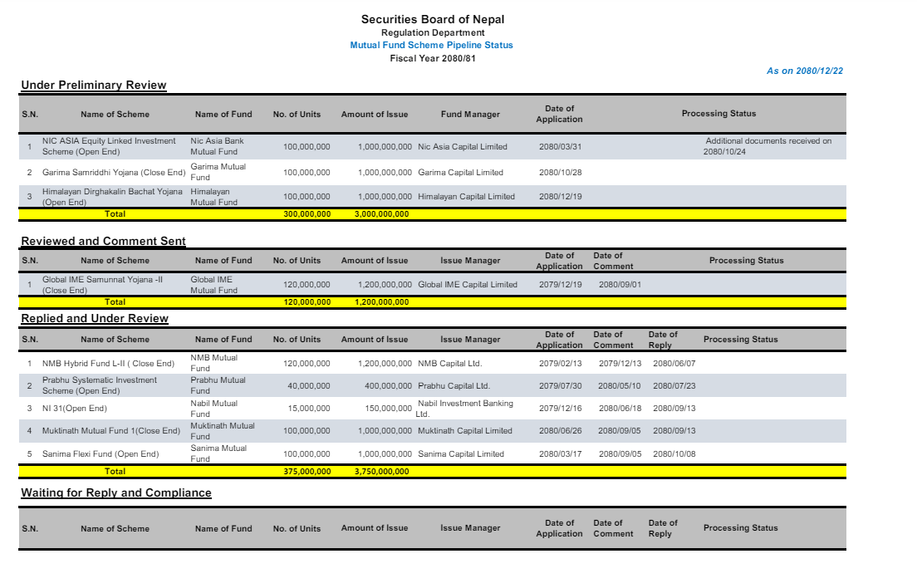Click the Garima Samriddhi Yojana scheme name

coord(114,173)
